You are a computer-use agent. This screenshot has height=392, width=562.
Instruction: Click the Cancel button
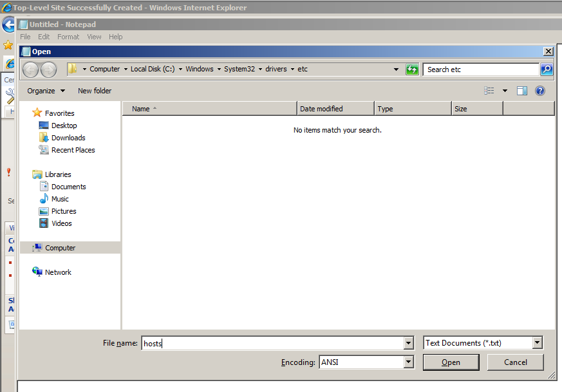pyautogui.click(x=516, y=362)
